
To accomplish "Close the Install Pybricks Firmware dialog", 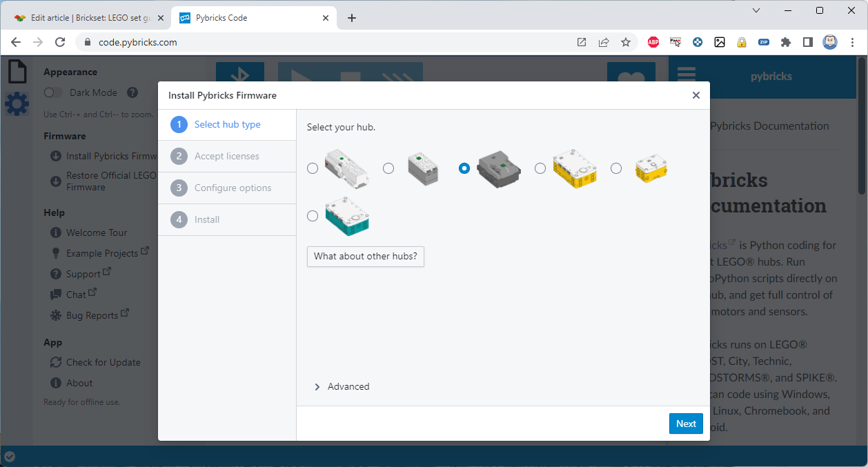I will [696, 95].
